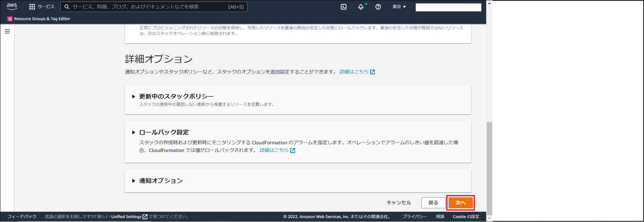Click 戻る to go back
Image resolution: width=644 pixels, height=222 pixels.
coord(433,203)
